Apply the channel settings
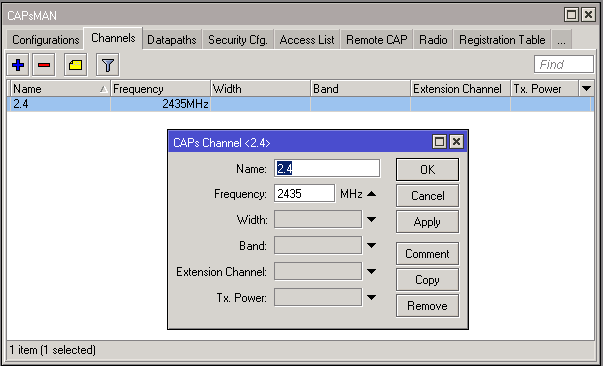The image size is (603, 366). tap(427, 222)
